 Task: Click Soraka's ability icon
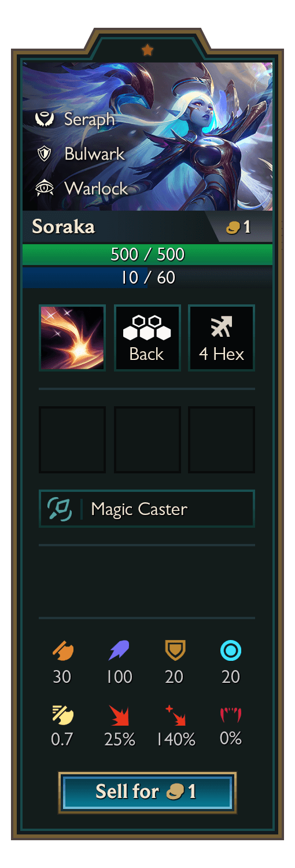tap(72, 338)
